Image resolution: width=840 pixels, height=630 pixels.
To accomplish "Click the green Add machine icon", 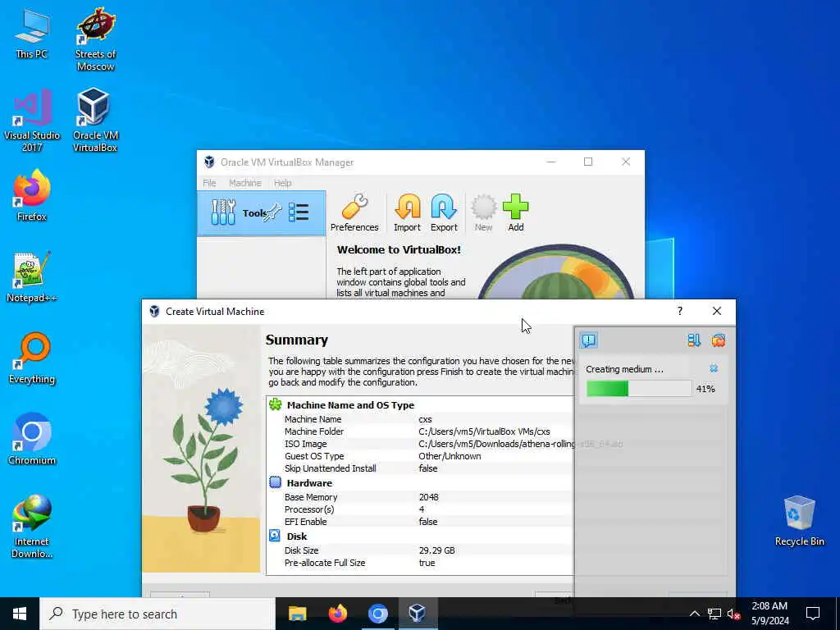I will coord(515,212).
